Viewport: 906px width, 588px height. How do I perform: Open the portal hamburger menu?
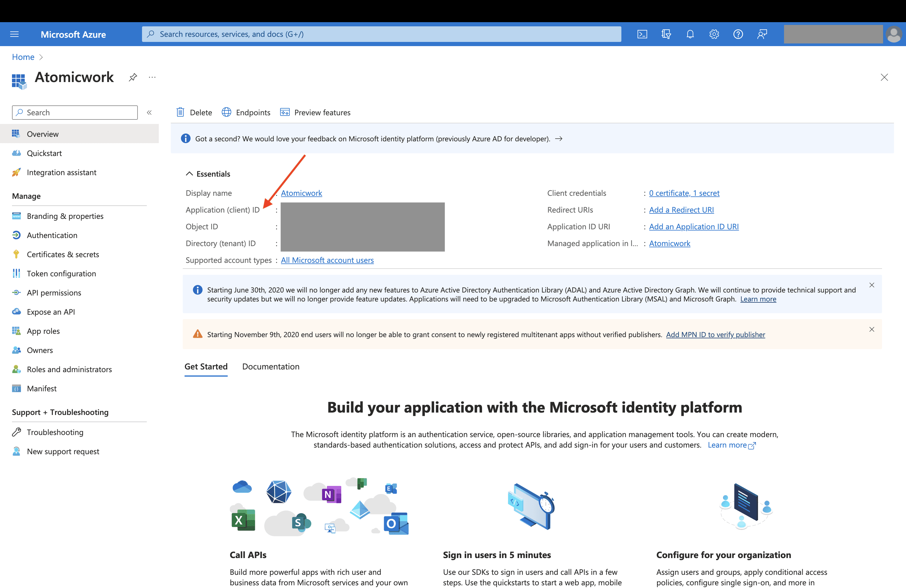(x=14, y=34)
